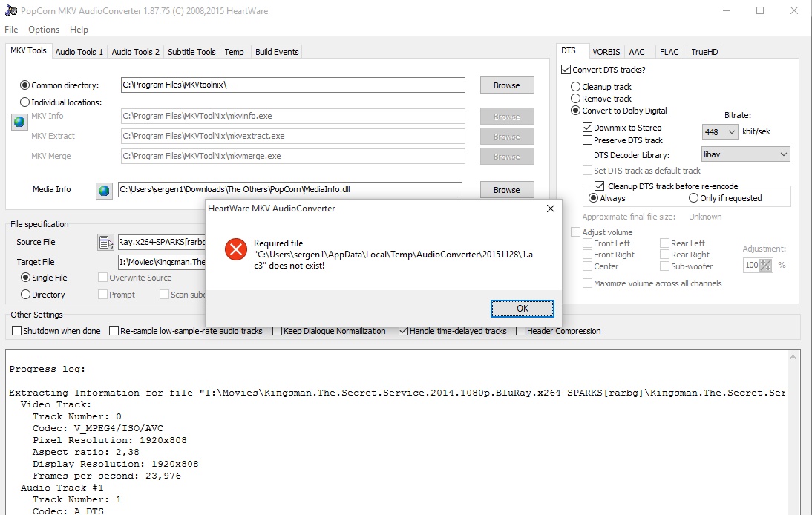Open the Help menu
Screen dimensions: 812x515
[79, 30]
